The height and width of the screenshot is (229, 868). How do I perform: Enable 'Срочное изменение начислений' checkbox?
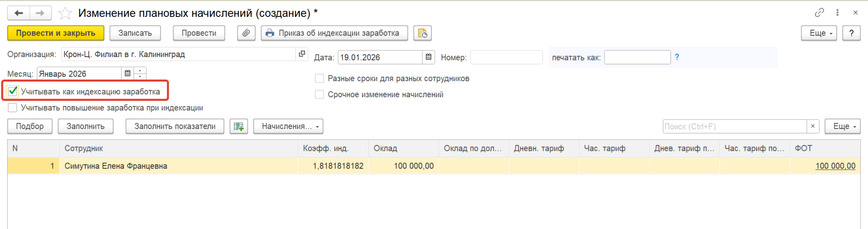319,95
